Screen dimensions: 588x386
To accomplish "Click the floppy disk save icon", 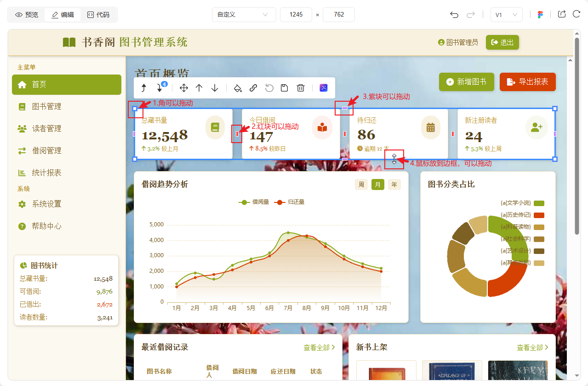I will point(285,88).
